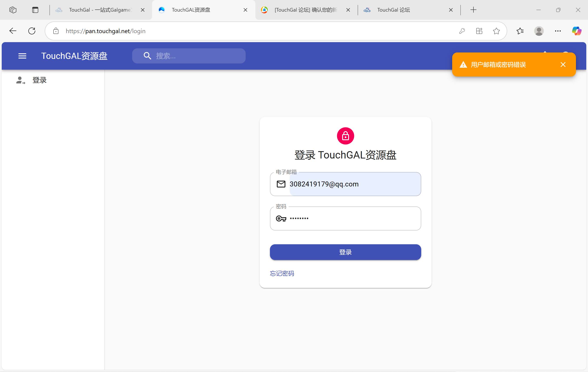The image size is (588, 372).
Task: Click the warning triangle icon in alert
Action: point(463,65)
